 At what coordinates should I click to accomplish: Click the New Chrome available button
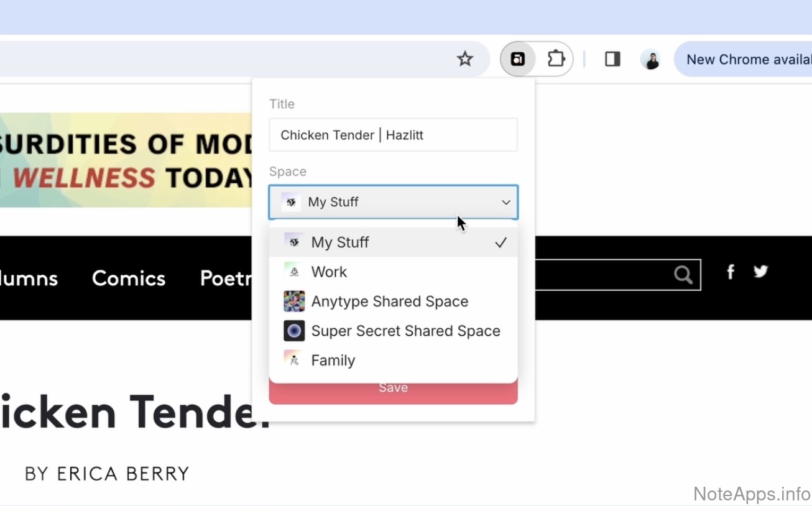pyautogui.click(x=746, y=60)
